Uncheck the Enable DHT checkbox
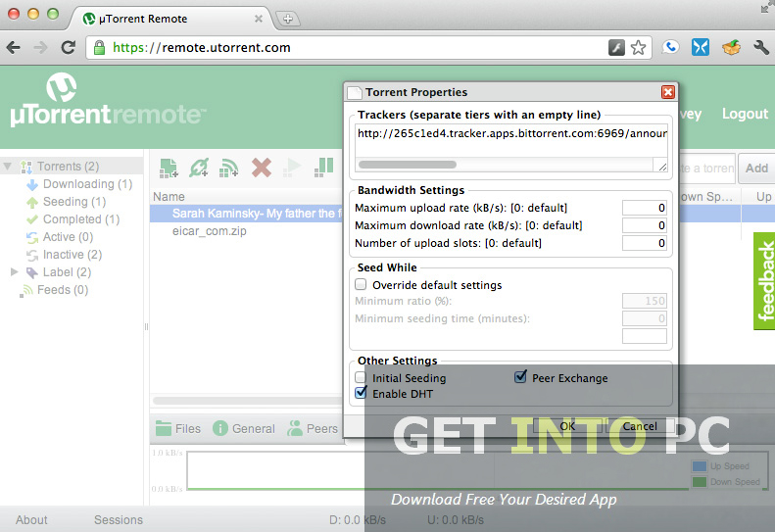This screenshot has height=532, width=775. click(x=361, y=393)
